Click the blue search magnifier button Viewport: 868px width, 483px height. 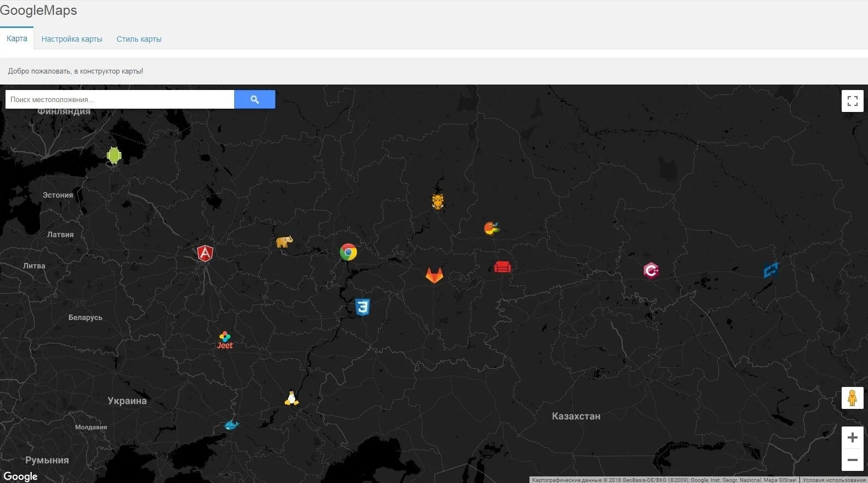click(255, 99)
